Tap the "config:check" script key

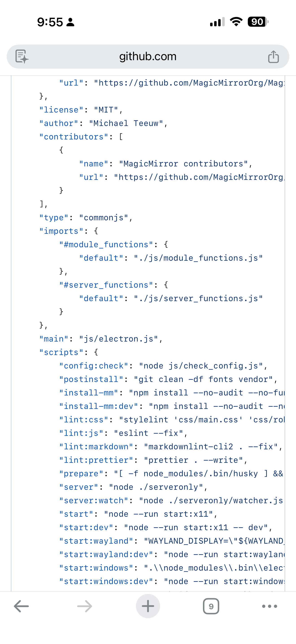pos(94,366)
